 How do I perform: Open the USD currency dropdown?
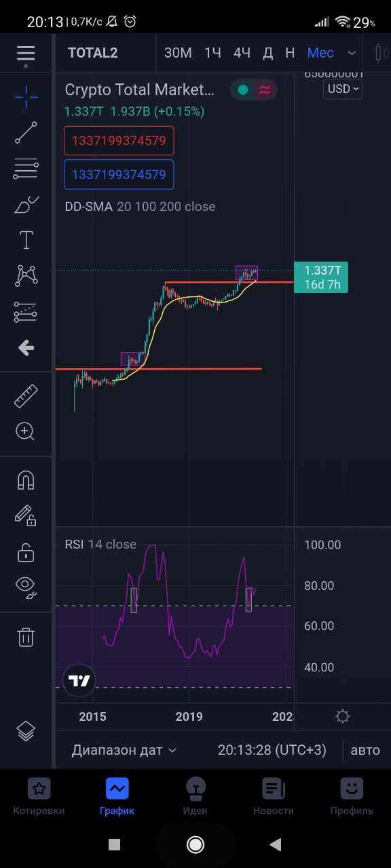tap(343, 89)
